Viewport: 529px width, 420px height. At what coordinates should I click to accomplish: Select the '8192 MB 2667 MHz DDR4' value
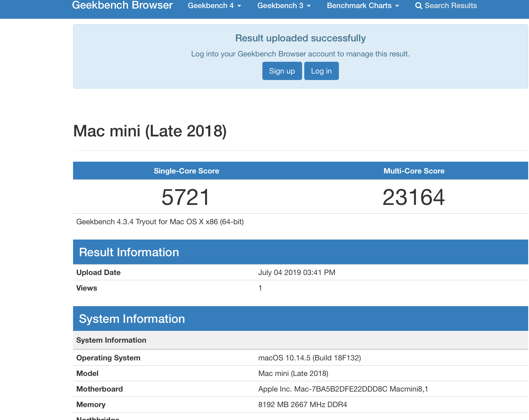click(303, 405)
